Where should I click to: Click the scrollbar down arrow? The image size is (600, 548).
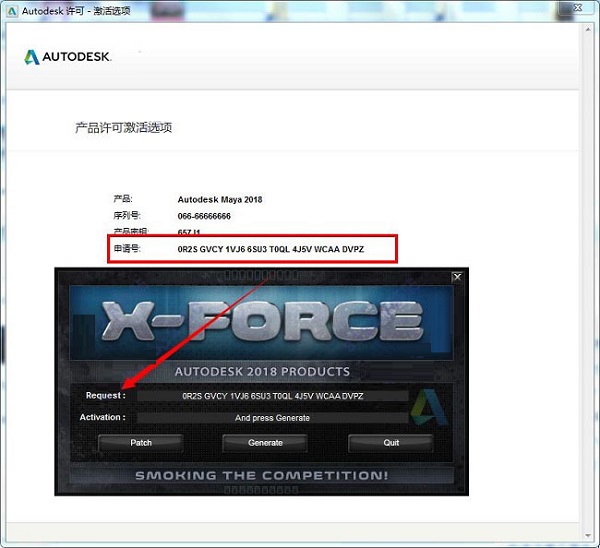[588, 535]
